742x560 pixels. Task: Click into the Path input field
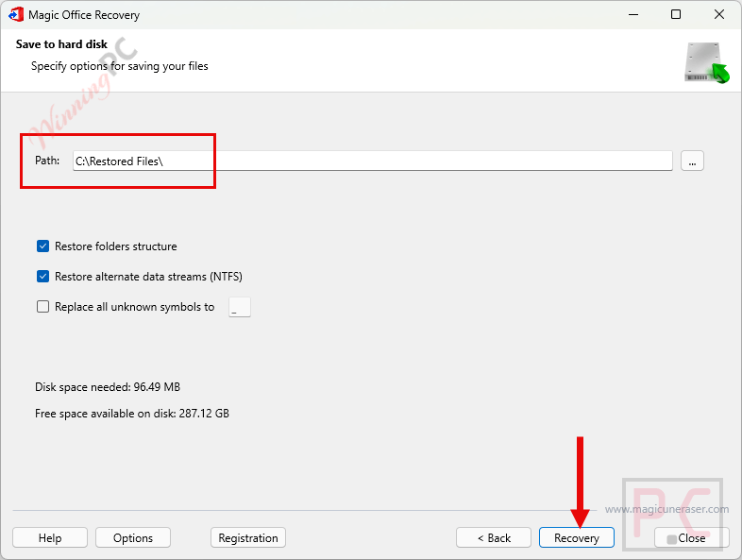[x=373, y=161]
